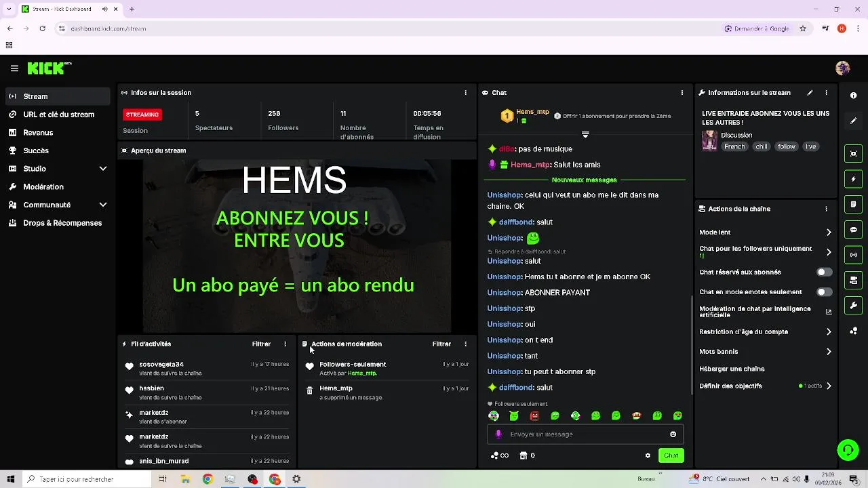868x488 pixels.
Task: Click the French tag
Action: point(734,146)
